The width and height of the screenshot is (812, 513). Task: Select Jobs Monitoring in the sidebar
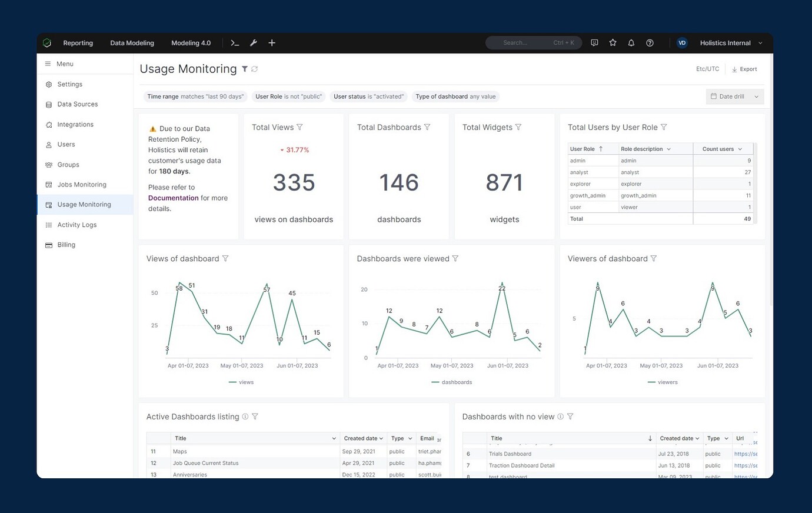click(81, 184)
